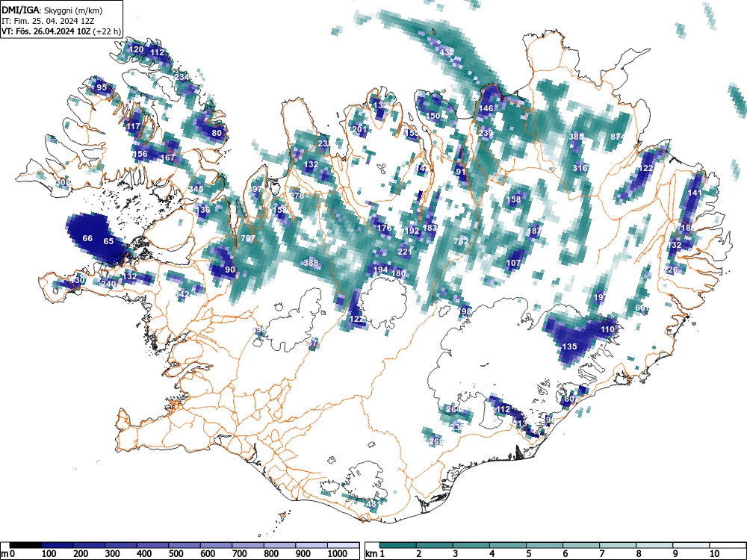This screenshot has width=747, height=560.
Task: Select the 5–6 km legend swatch
Action: click(x=545, y=545)
